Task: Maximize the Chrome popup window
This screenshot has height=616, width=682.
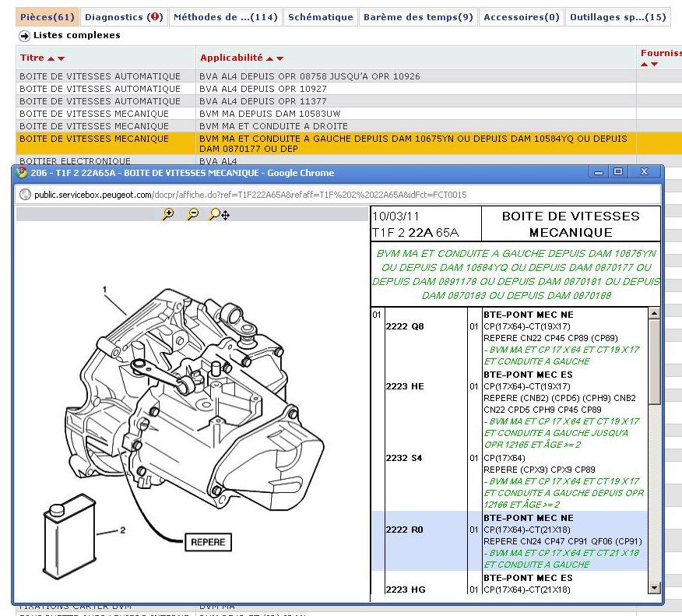Action: coord(618,172)
